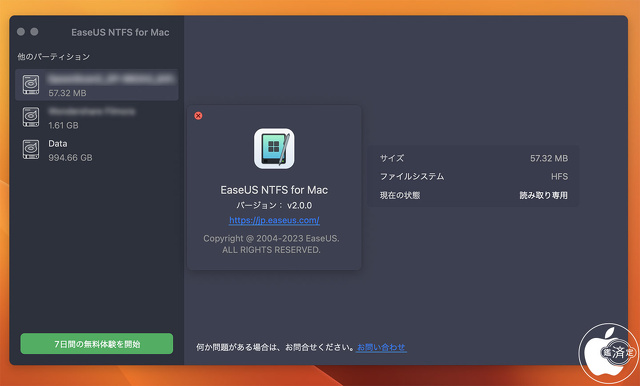Viewport: 640px width, 386px height.
Task: Click the Copyright @ 2004-2023 EaseUS text
Action: click(x=271, y=238)
